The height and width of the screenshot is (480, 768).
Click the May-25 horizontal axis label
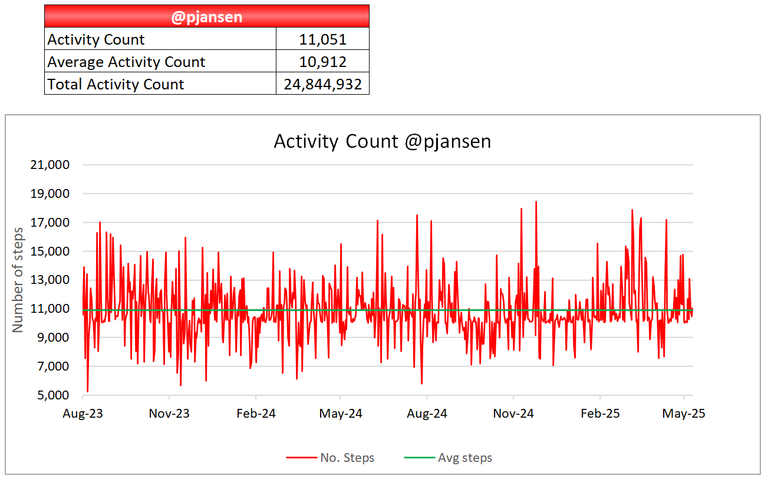coord(684,413)
